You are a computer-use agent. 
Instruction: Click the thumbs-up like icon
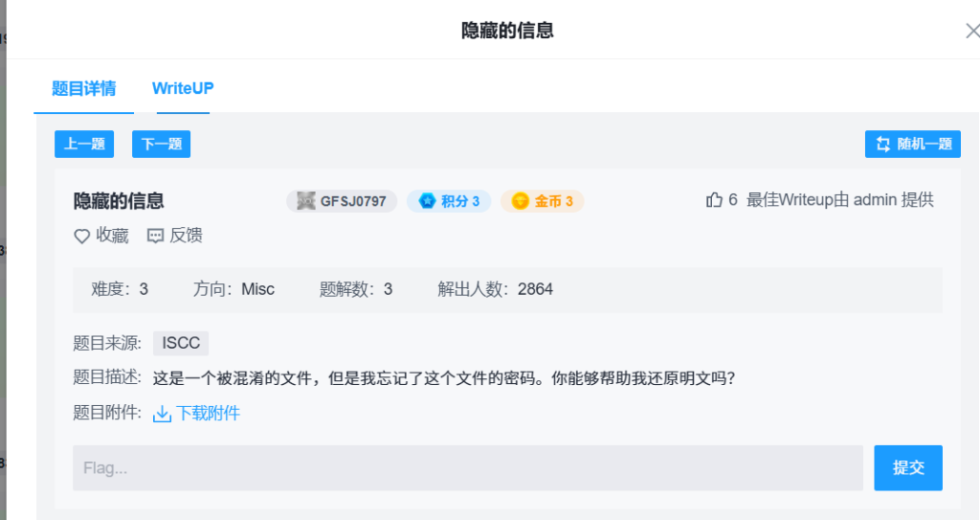pyautogui.click(x=714, y=200)
